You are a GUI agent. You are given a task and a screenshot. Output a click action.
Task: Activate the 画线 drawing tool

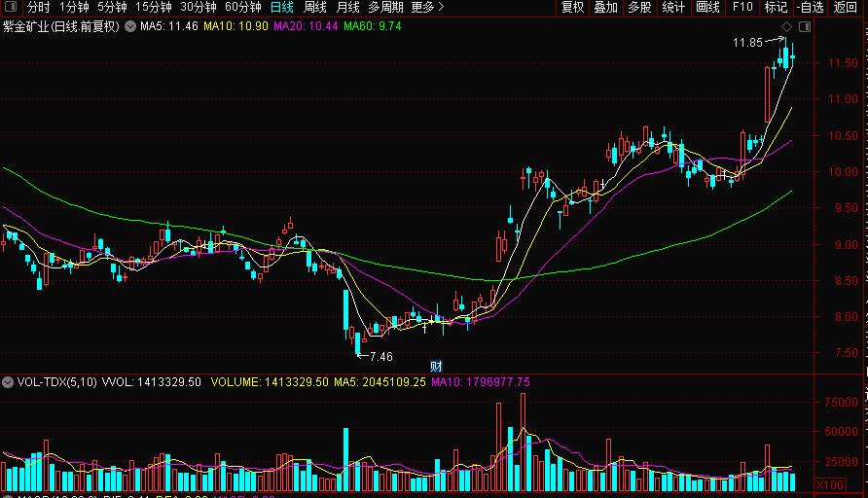click(x=707, y=7)
